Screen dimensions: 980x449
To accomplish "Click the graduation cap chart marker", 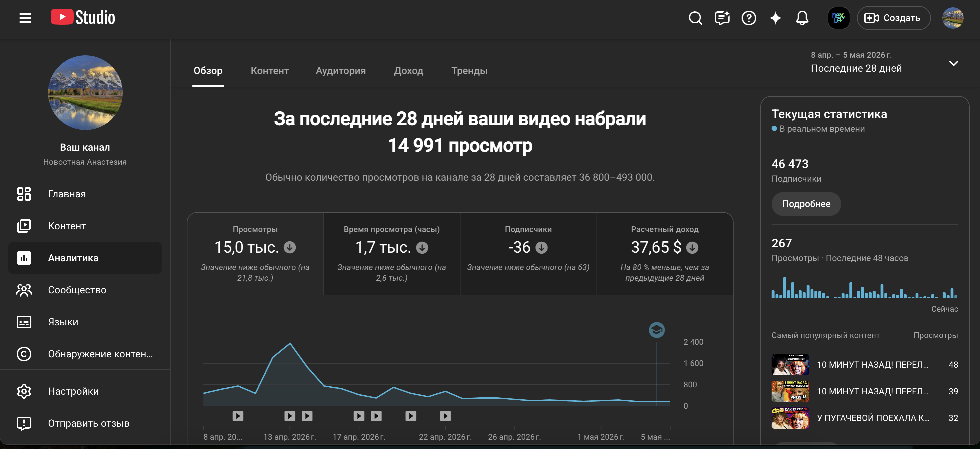I will [657, 330].
